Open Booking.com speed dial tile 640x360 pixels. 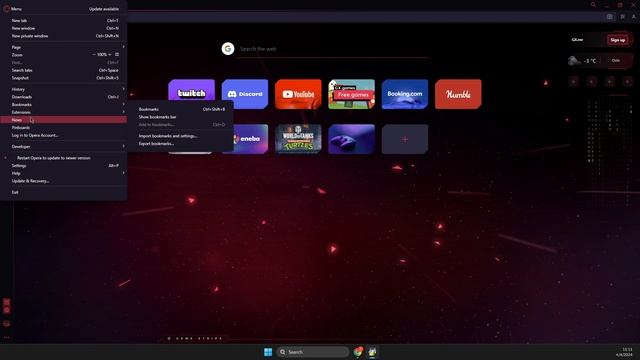[405, 94]
